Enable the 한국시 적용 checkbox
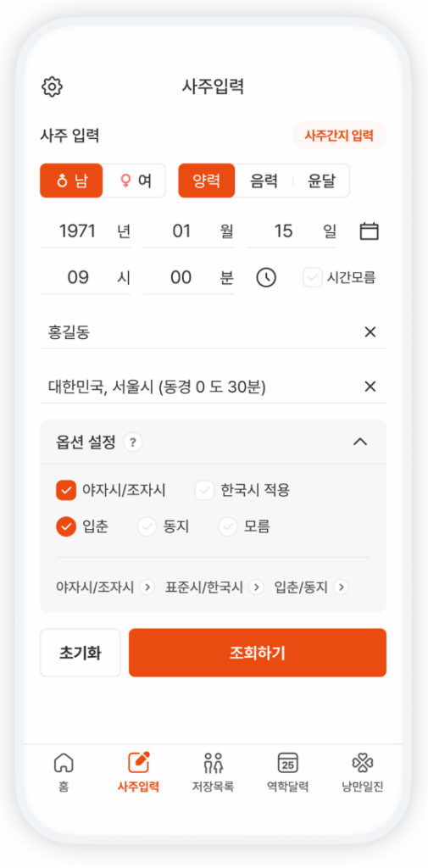Viewport: 428px width, 868px height. point(204,491)
